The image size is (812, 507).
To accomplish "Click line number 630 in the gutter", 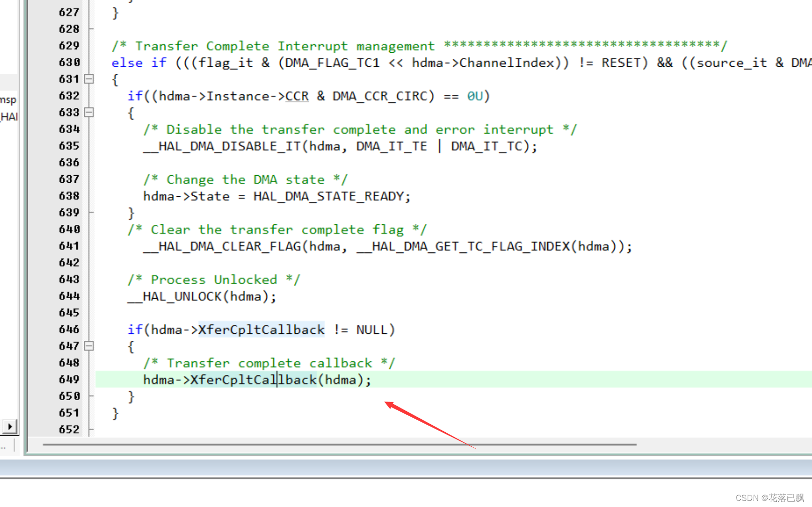I will (69, 62).
